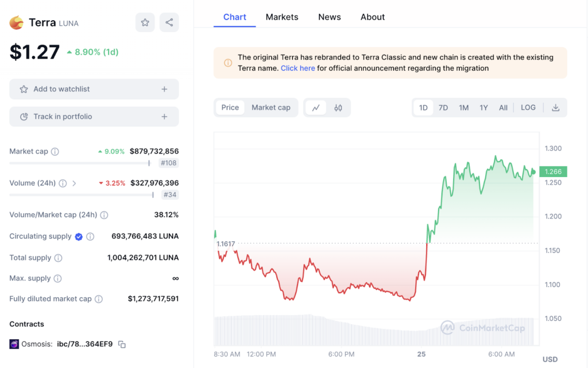588x368 pixels.
Task: Download chart data with download icon
Action: (x=555, y=108)
